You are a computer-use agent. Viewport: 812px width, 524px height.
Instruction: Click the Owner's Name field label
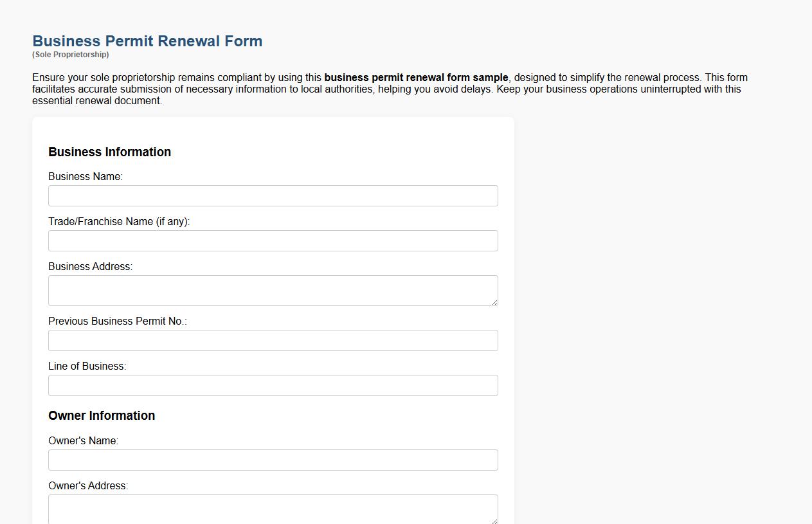coord(82,440)
